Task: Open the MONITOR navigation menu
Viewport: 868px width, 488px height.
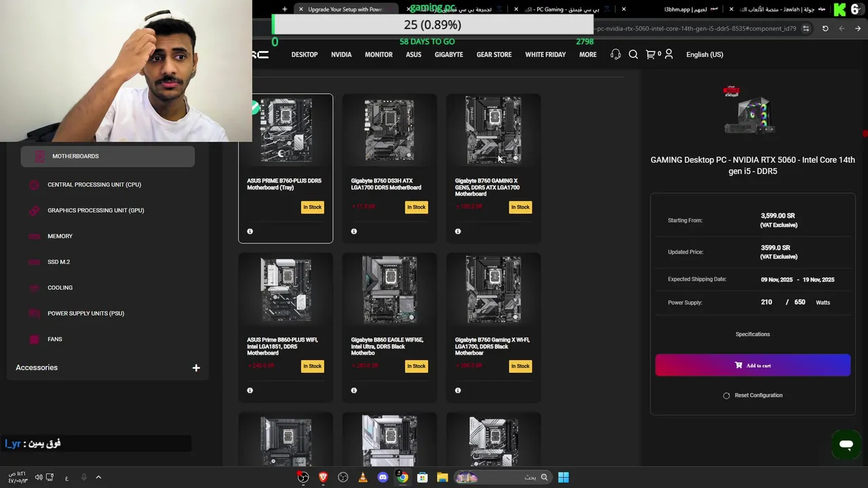Action: pos(378,55)
